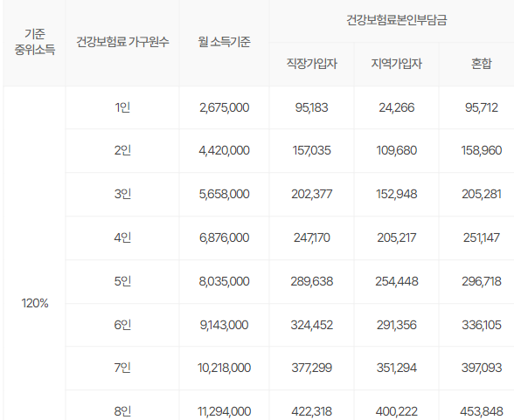Select regional premium value 205,217

point(397,238)
